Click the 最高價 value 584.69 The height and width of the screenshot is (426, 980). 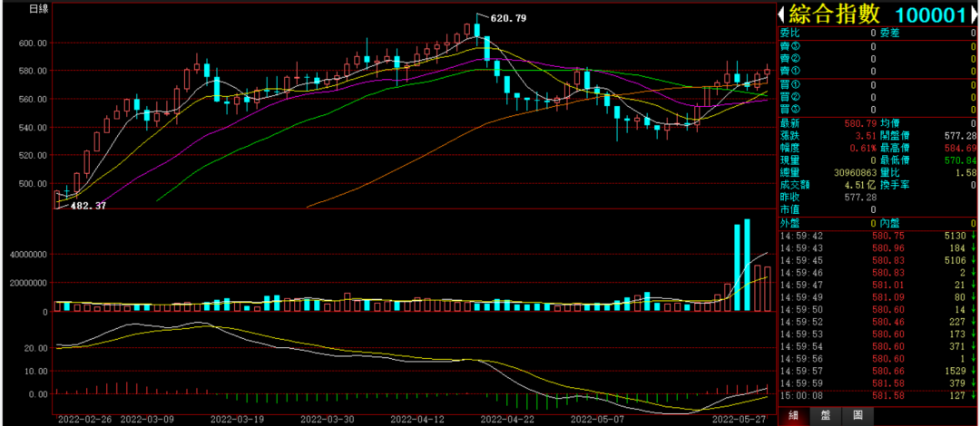tap(961, 148)
